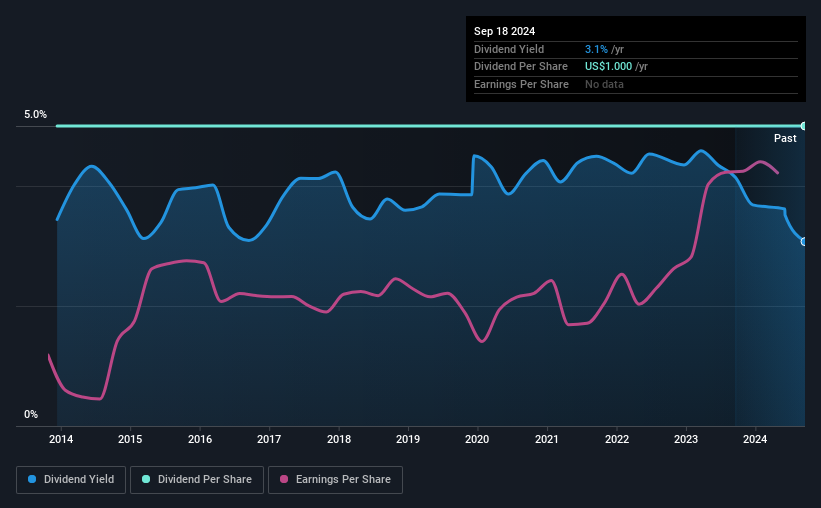
Task: Click 'Dividend Yield' row label in tooltip
Action: click(509, 49)
